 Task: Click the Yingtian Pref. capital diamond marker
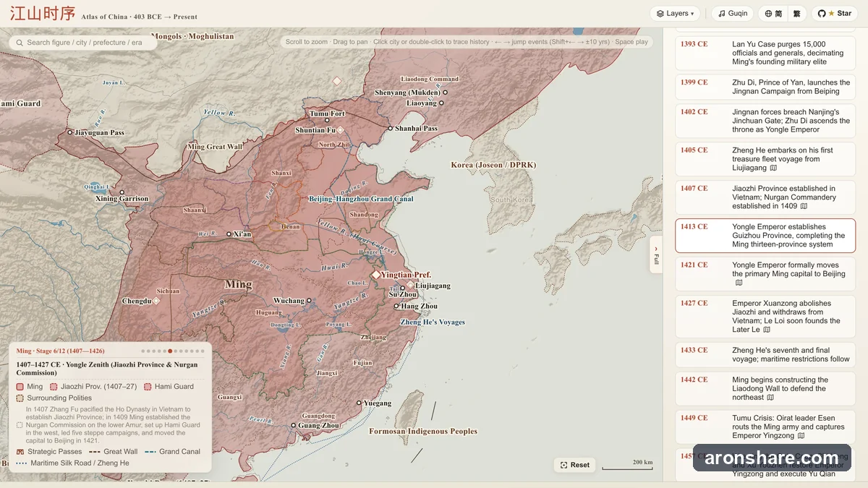(x=376, y=275)
